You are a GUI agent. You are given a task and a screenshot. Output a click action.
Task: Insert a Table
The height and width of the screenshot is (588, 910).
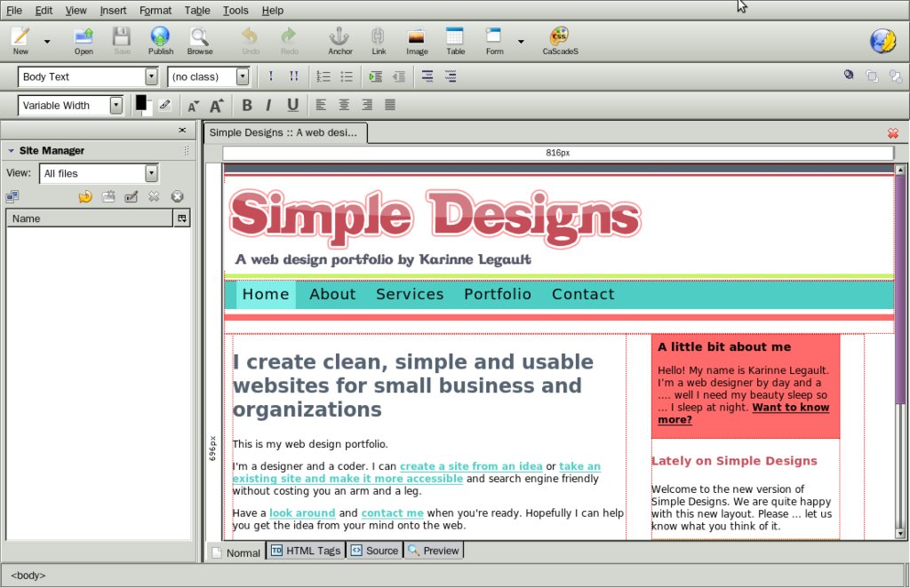[x=455, y=41]
